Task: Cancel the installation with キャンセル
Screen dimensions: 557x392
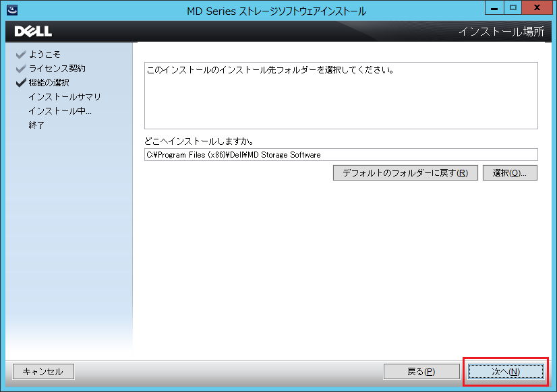Action: click(x=42, y=371)
